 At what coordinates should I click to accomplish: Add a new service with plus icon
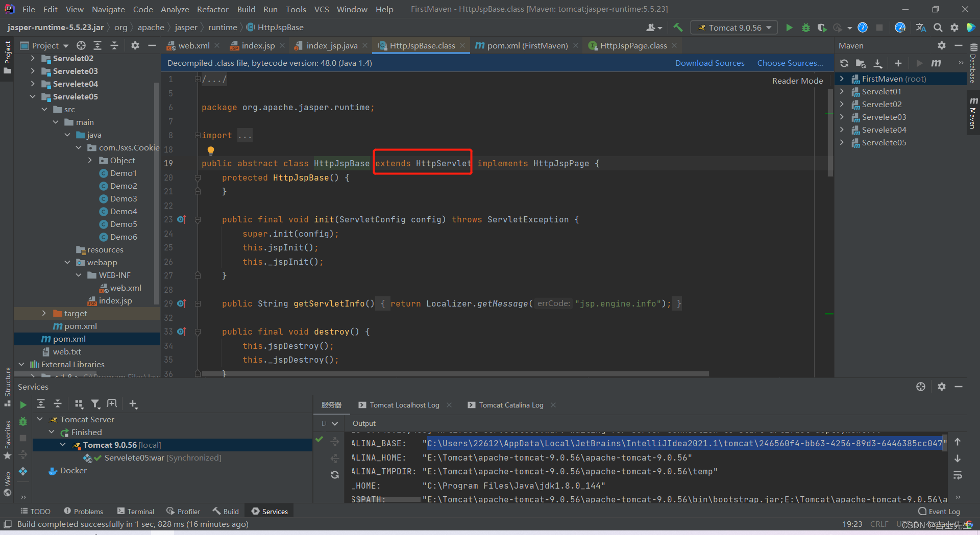[x=133, y=404]
